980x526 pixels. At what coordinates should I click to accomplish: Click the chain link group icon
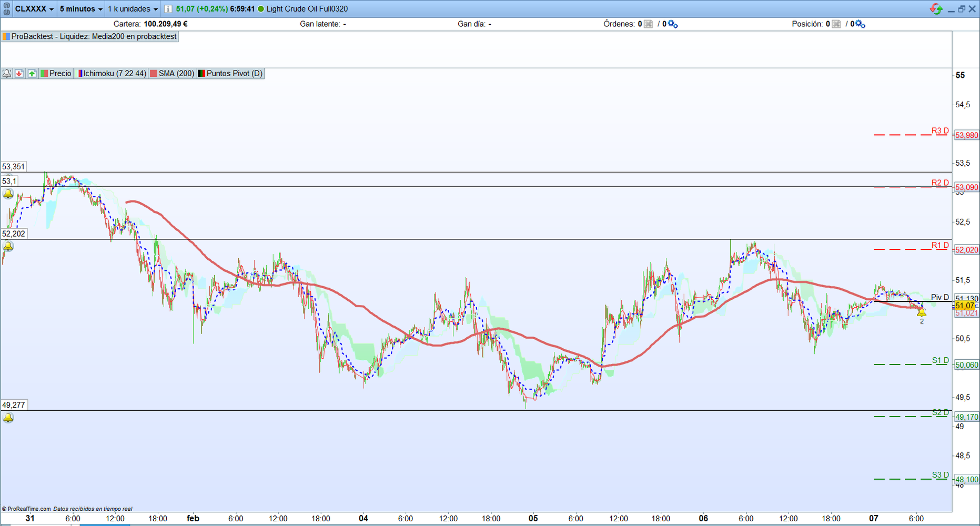(x=7, y=9)
